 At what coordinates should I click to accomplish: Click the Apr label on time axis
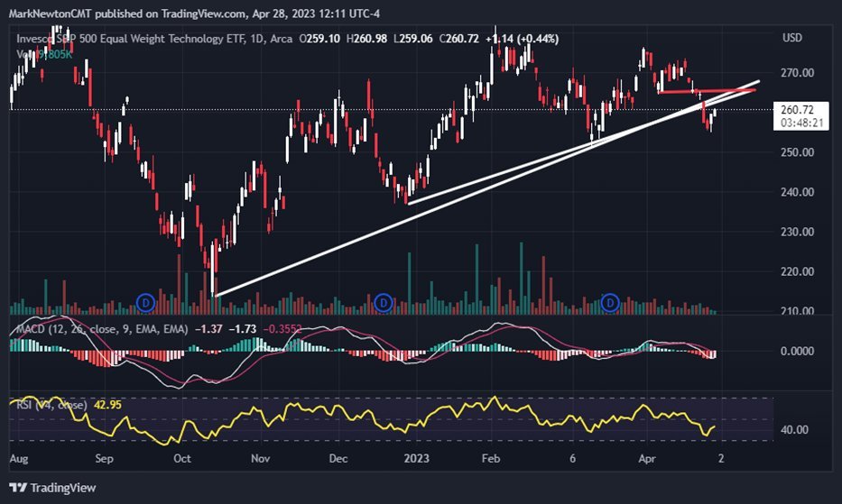[x=647, y=459]
